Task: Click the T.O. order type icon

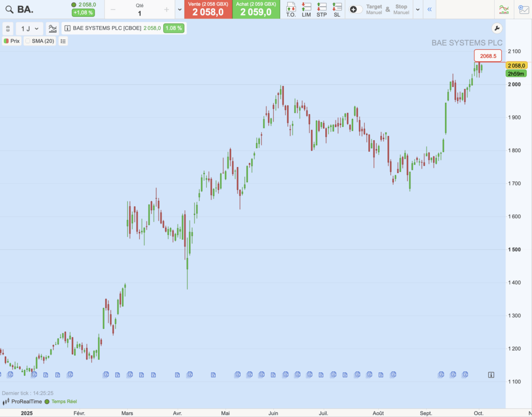Action: (x=291, y=9)
